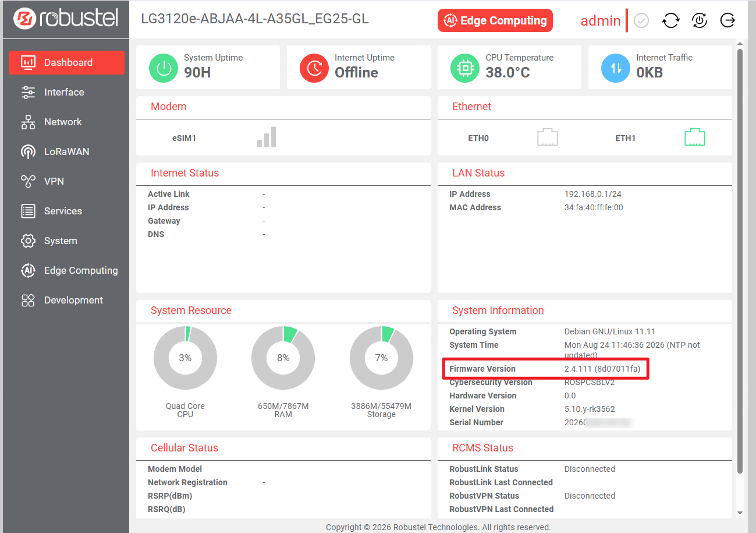
Task: Click the refresh arrows icon in header
Action: click(x=671, y=20)
